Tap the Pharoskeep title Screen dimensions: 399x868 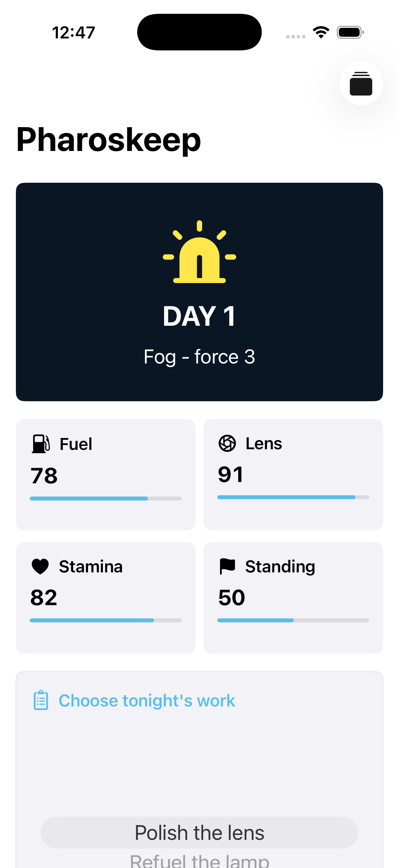[109, 140]
